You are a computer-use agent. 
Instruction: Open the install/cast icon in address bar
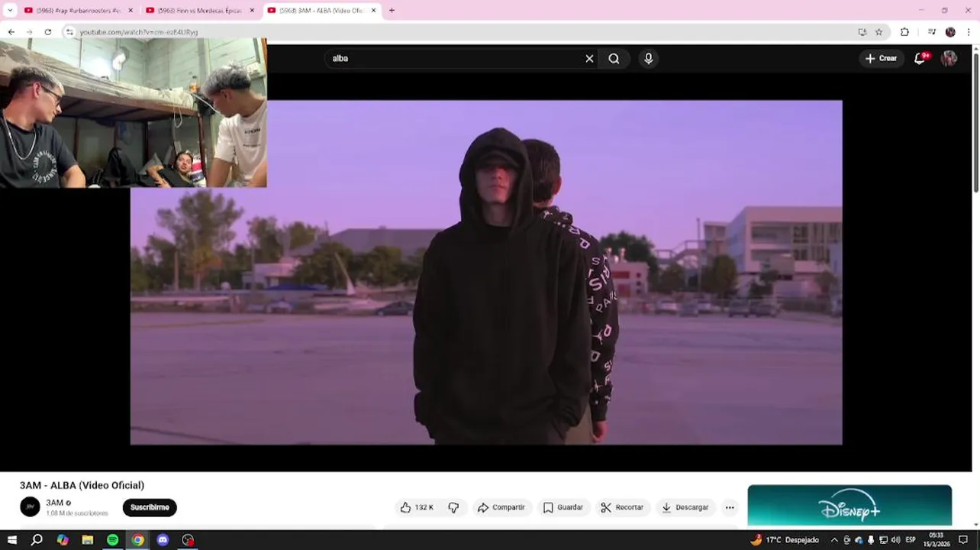[862, 32]
